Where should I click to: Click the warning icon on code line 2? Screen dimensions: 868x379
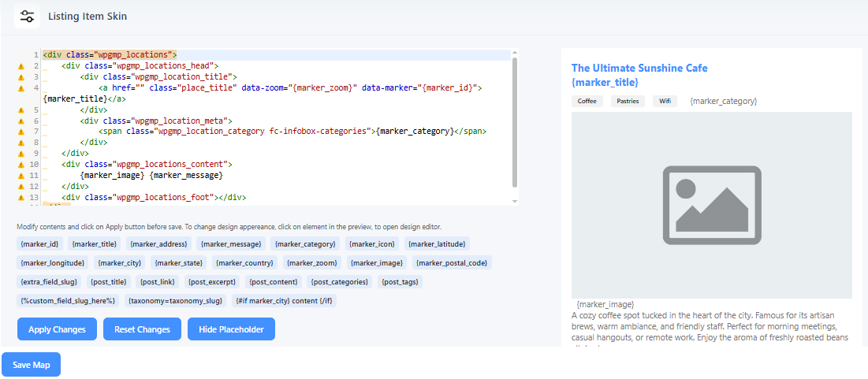pos(21,66)
